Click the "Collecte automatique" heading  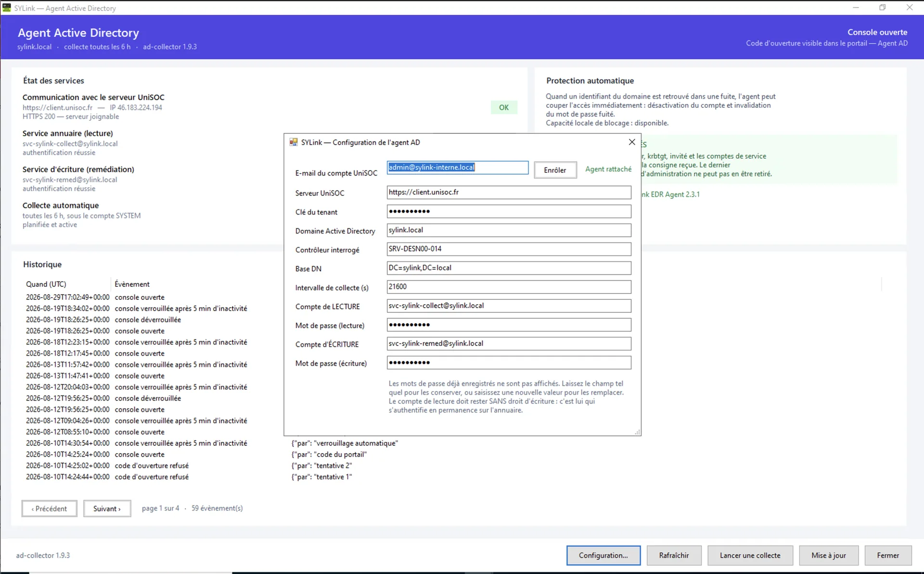[x=61, y=205]
